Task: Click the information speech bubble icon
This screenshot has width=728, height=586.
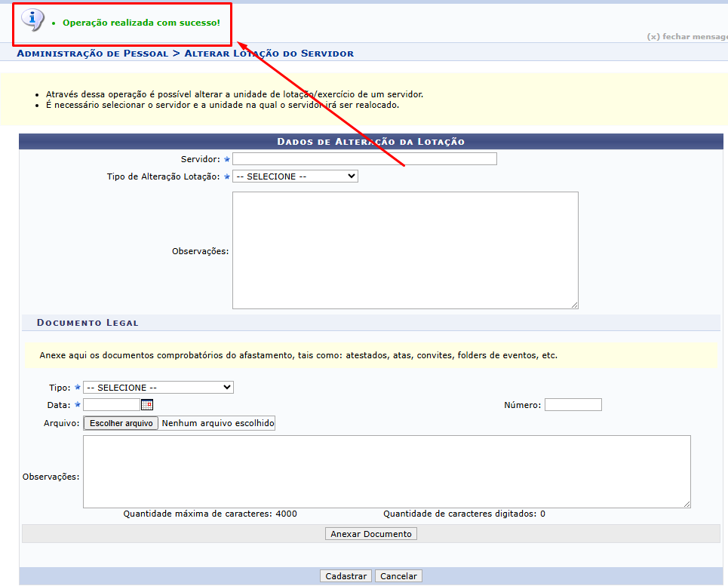Action: click(32, 20)
